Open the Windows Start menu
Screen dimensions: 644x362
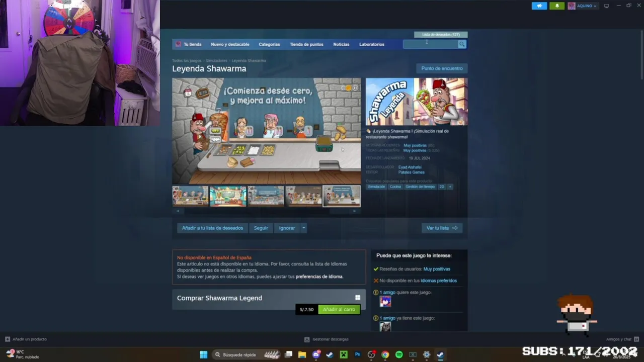tap(203, 354)
